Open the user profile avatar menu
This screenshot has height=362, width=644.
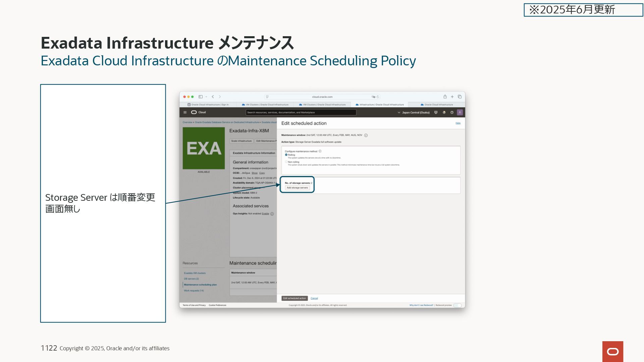(460, 113)
